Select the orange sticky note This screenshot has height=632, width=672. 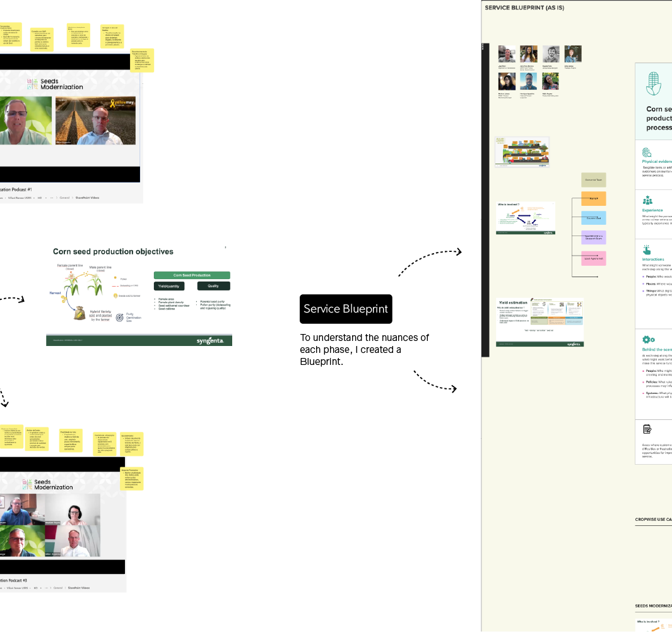tap(593, 199)
